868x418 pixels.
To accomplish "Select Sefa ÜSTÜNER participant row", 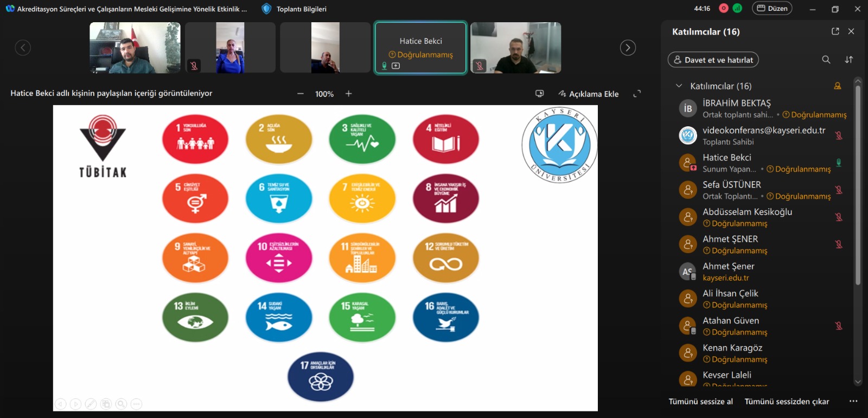I will (x=762, y=190).
